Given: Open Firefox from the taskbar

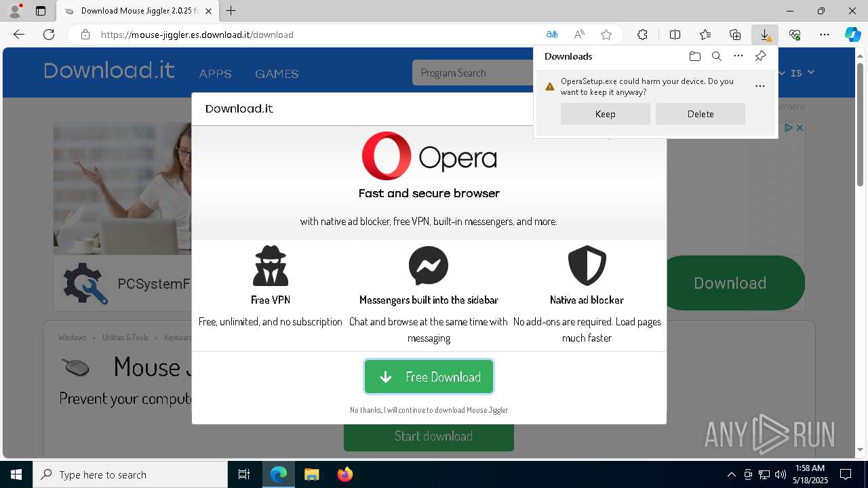Looking at the screenshot, I should click(344, 474).
